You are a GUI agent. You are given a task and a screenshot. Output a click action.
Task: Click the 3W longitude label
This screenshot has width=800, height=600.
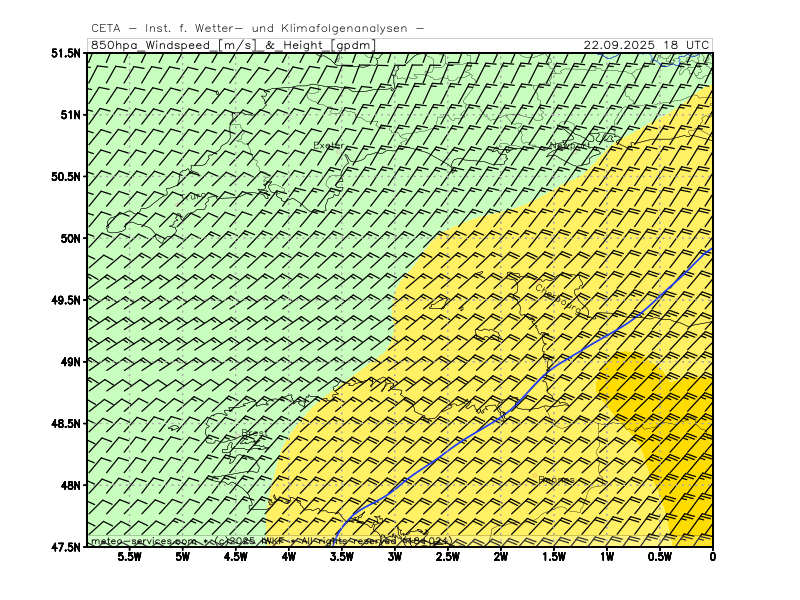click(395, 557)
